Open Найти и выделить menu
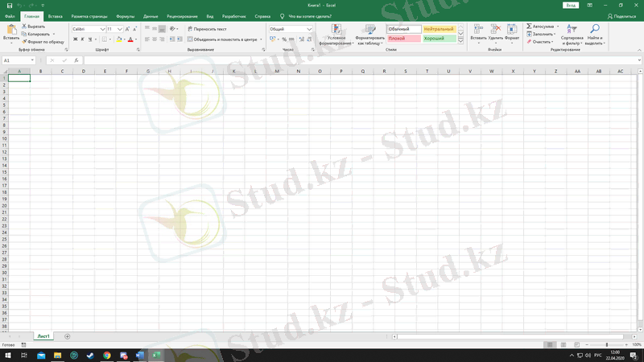Screen dimensions: 644x362 (594, 35)
